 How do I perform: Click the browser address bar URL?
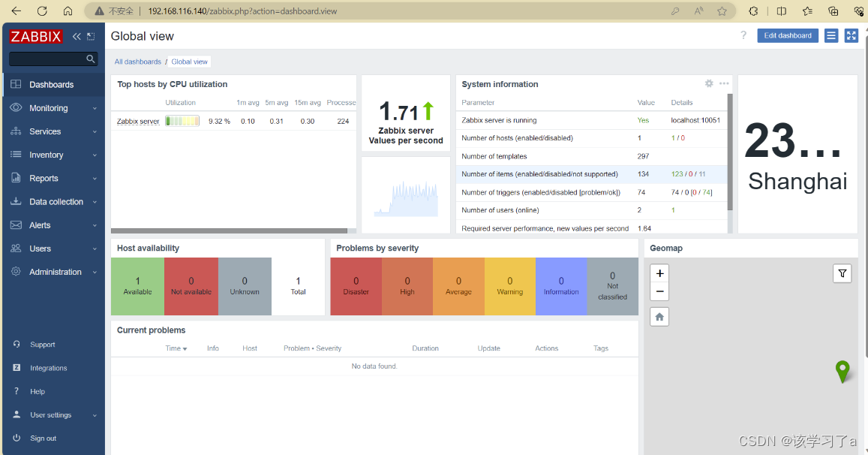242,11
